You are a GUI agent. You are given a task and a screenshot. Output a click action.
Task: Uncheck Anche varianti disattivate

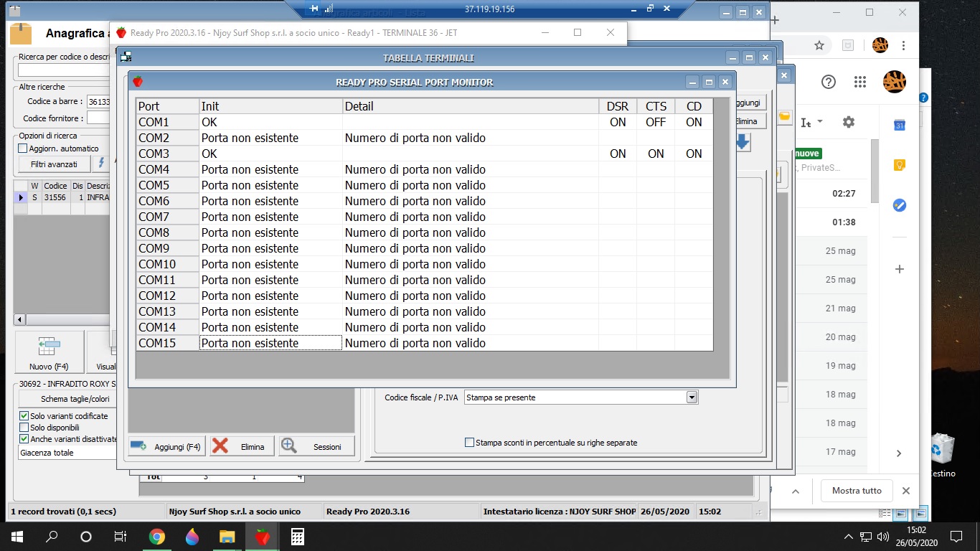(24, 439)
